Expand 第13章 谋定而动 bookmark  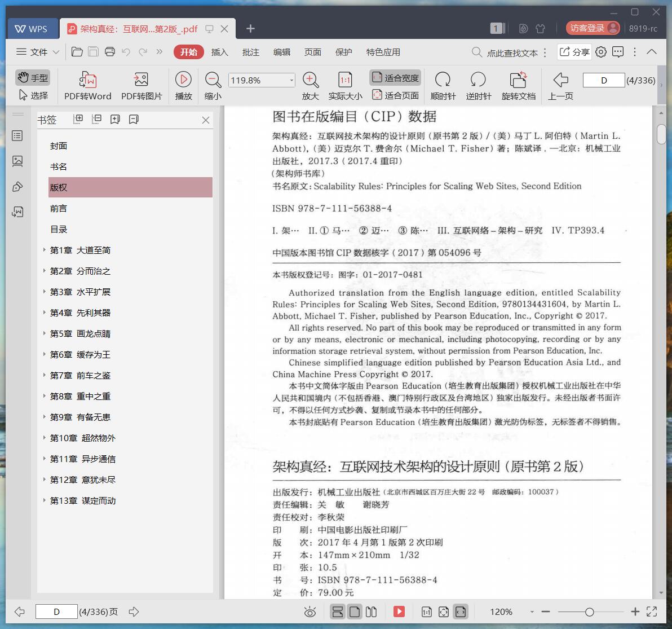[x=44, y=500]
